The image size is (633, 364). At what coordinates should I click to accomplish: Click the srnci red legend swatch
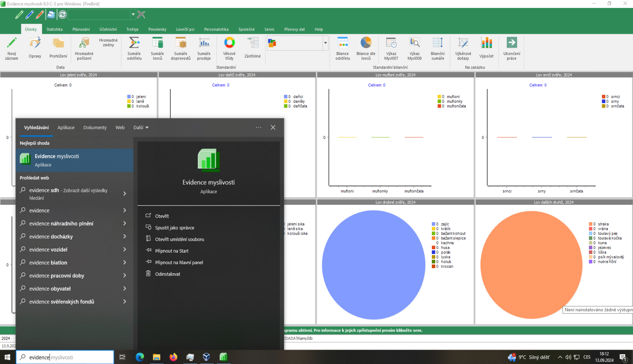(x=604, y=97)
